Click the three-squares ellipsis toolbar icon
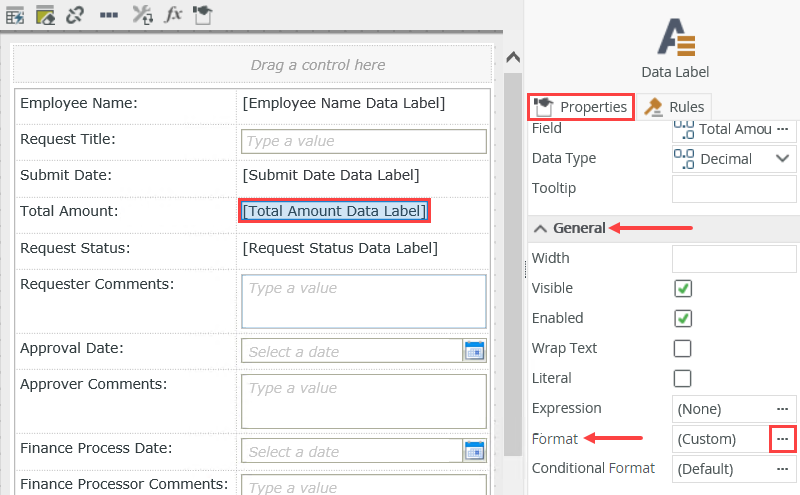This screenshot has width=800, height=495. point(109,15)
